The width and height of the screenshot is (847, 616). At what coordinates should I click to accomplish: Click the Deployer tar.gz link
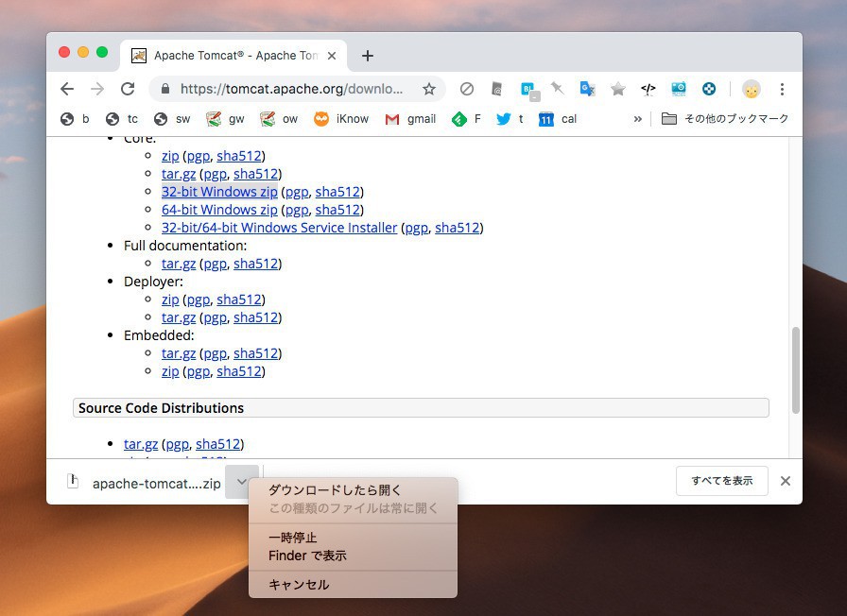pyautogui.click(x=179, y=317)
